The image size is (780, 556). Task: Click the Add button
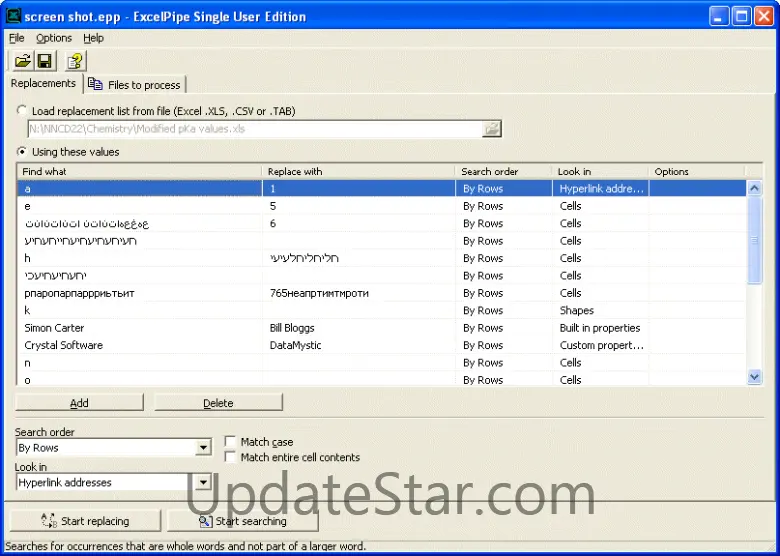79,403
